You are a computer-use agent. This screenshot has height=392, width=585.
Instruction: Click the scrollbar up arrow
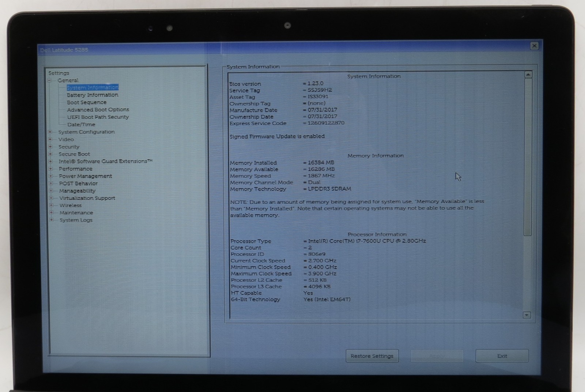click(x=528, y=75)
